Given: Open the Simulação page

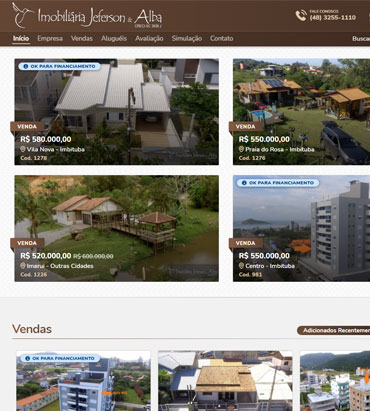Looking at the screenshot, I should (187, 38).
